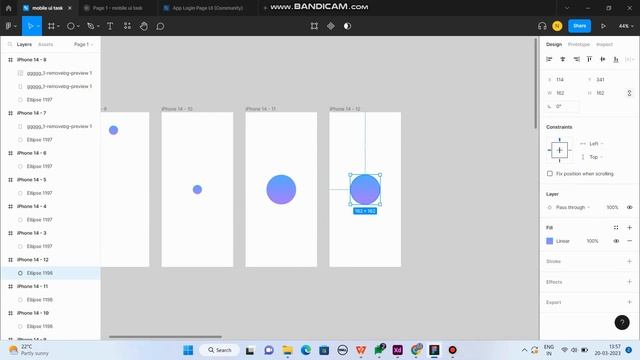Switch to the Prototype tab

click(x=579, y=44)
